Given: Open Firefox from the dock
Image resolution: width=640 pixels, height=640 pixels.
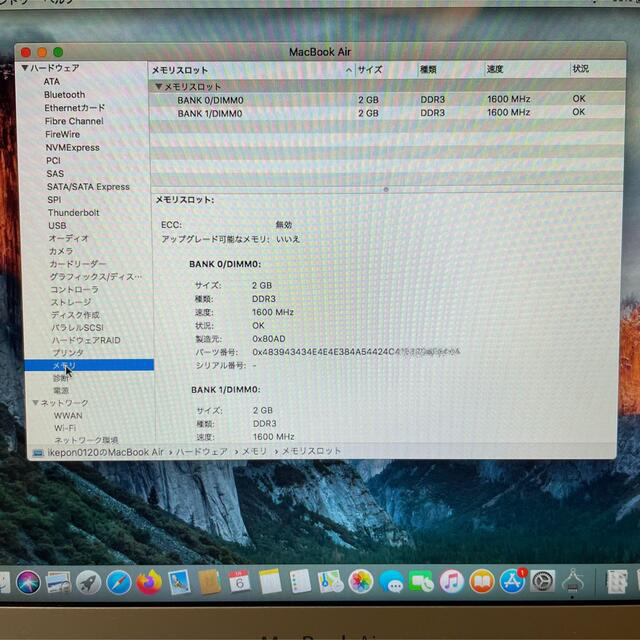Looking at the screenshot, I should click(x=149, y=582).
